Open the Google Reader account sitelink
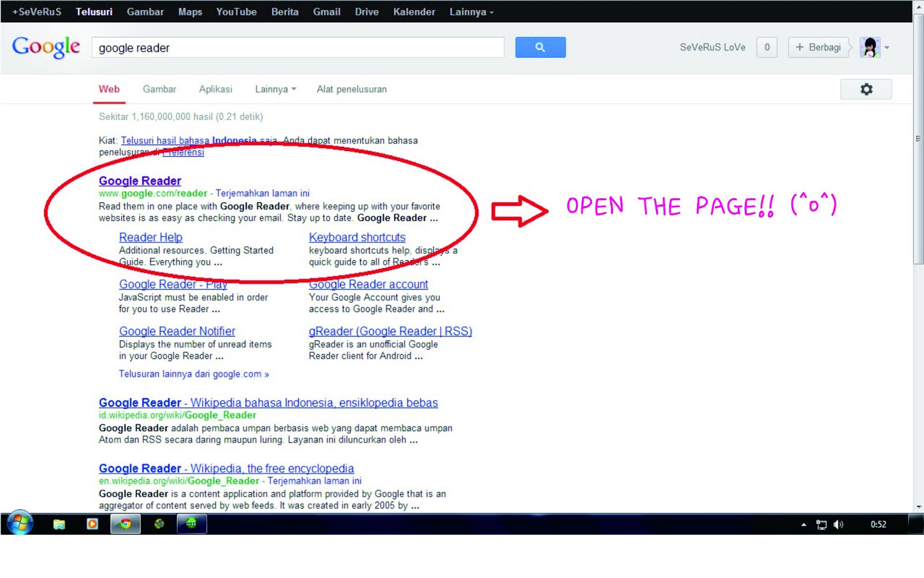This screenshot has width=924, height=578. [368, 284]
